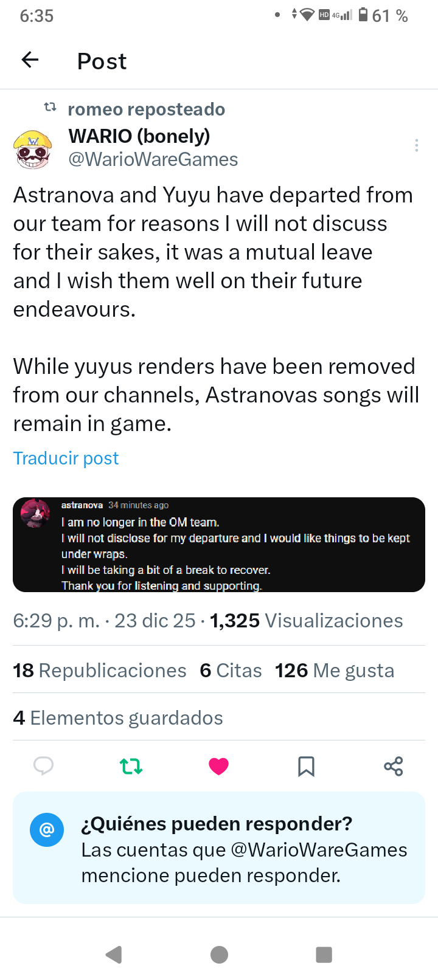Open the three-dot post options menu
This screenshot has width=438, height=980.
pos(416,145)
